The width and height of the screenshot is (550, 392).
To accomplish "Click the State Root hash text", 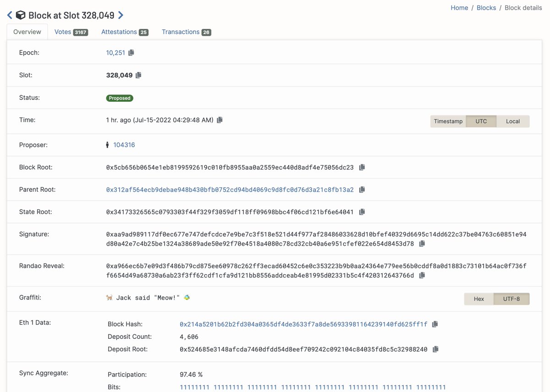I will [x=230, y=212].
